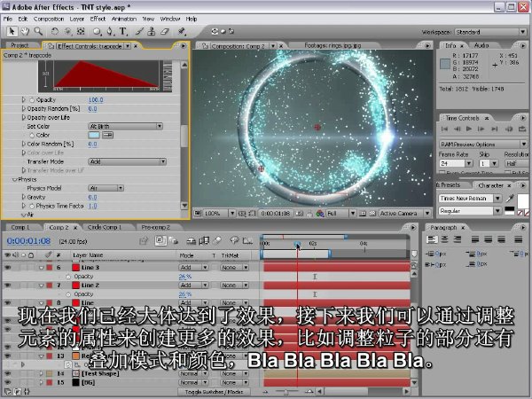Screen dimensions: 532x399
Task: Toggle Opacity stopwatch in Effect Controls
Action: [32, 99]
